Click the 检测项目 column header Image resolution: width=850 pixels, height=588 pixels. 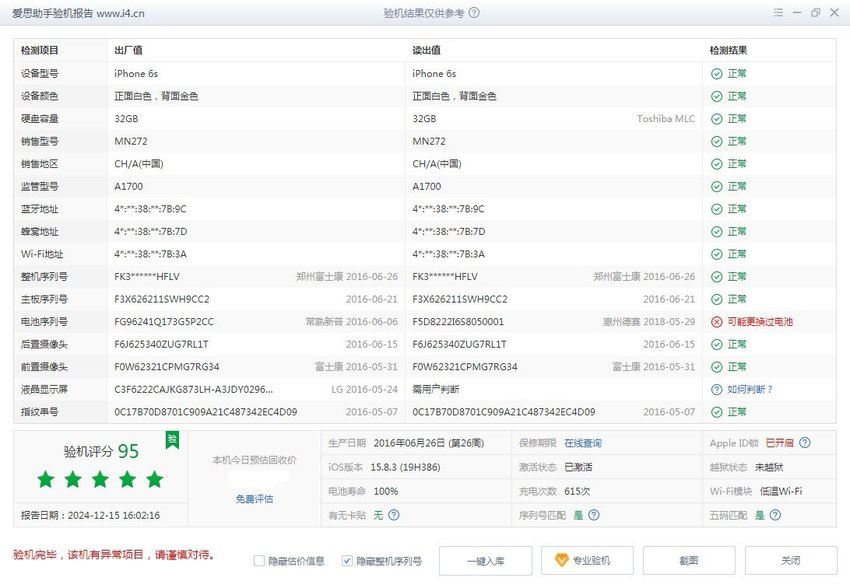coord(40,50)
